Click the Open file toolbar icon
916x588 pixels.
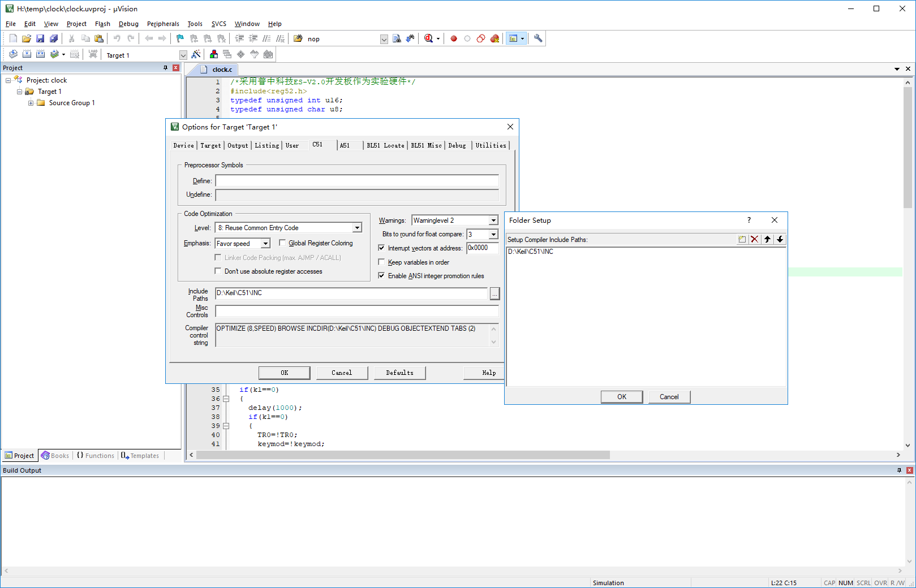point(27,38)
